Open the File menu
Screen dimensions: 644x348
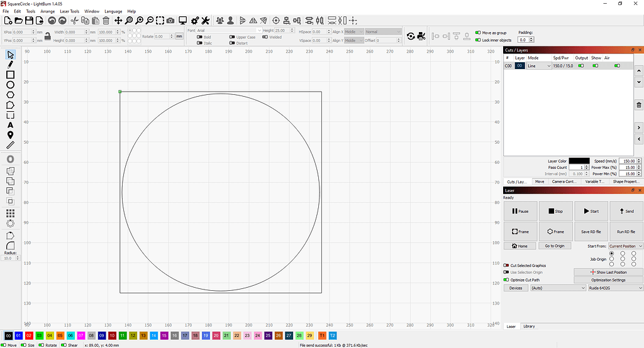point(6,11)
